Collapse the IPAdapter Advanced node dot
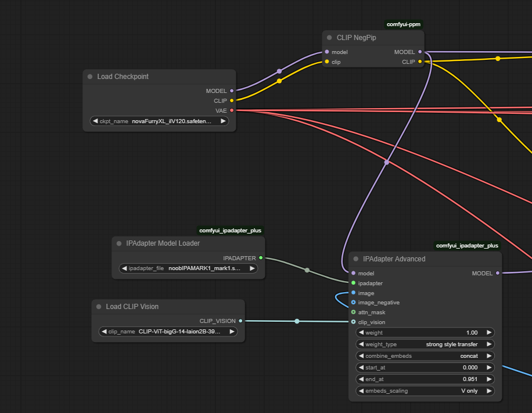This screenshot has width=532, height=413. click(x=355, y=259)
